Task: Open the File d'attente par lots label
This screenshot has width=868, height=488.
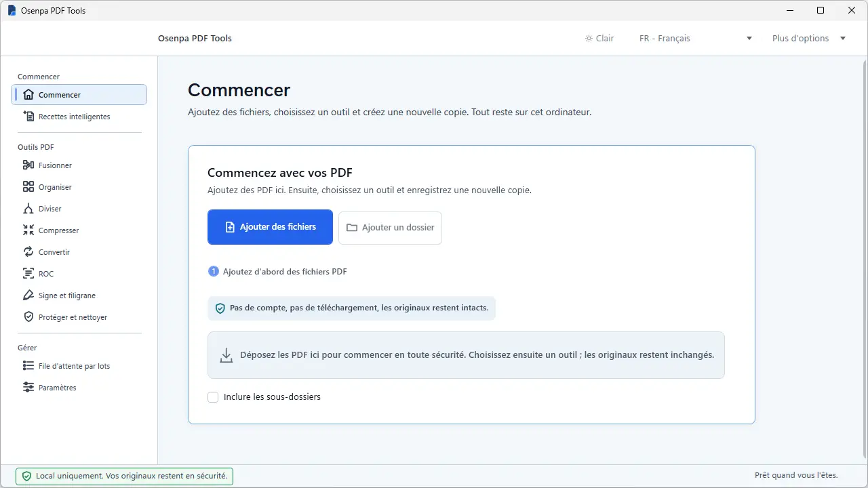Action: coord(74,366)
